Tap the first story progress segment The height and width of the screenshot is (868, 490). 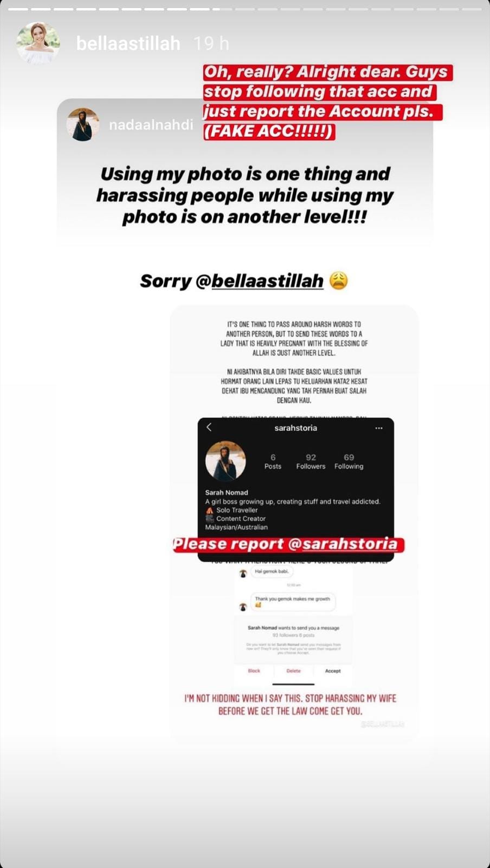[x=17, y=9]
